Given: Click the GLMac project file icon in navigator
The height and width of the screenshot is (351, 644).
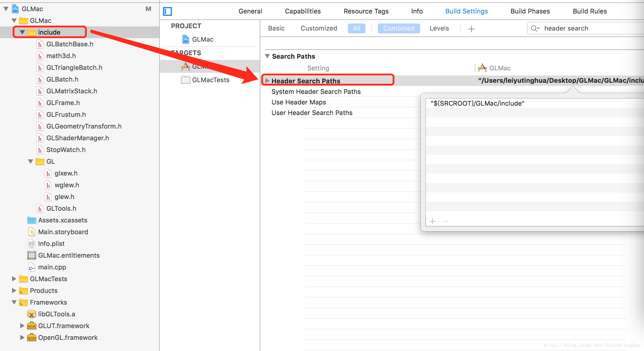Looking at the screenshot, I should tap(16, 9).
